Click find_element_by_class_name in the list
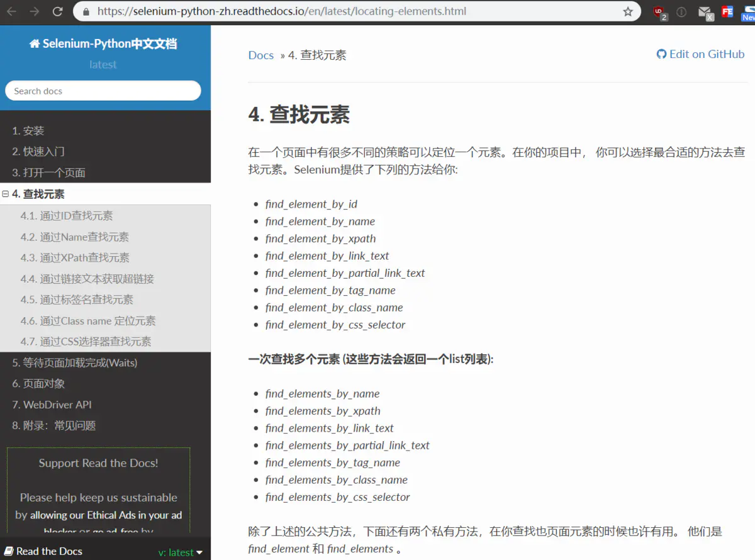The width and height of the screenshot is (755, 560). tap(334, 308)
